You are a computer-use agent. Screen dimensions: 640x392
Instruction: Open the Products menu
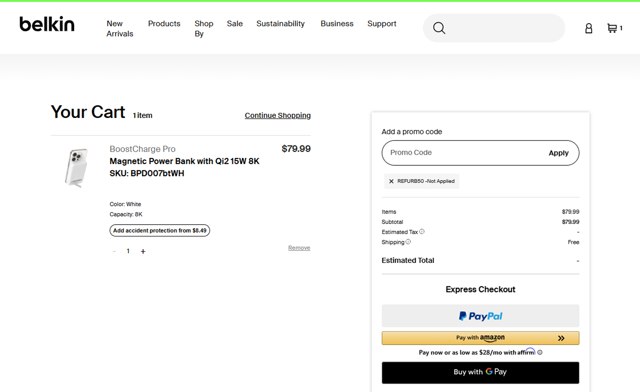pyautogui.click(x=164, y=24)
